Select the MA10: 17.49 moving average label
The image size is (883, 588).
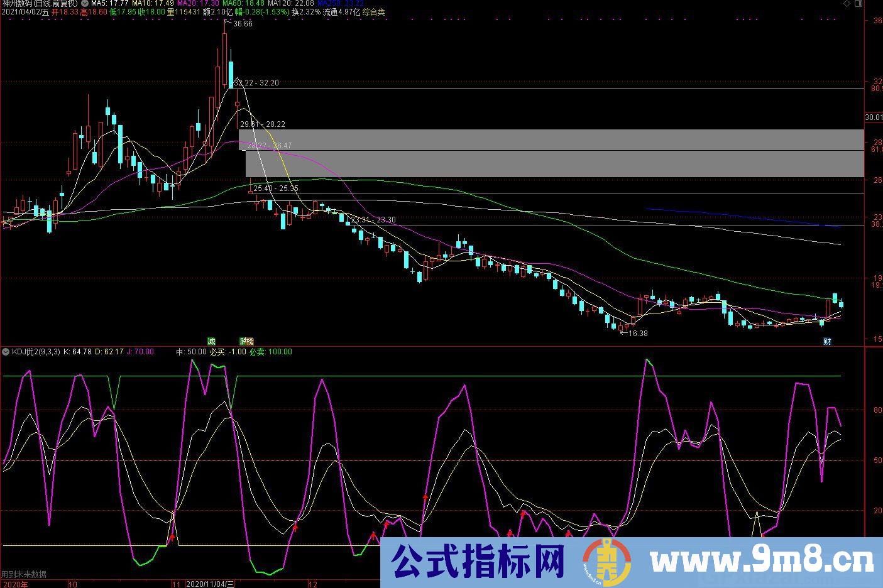click(153, 3)
